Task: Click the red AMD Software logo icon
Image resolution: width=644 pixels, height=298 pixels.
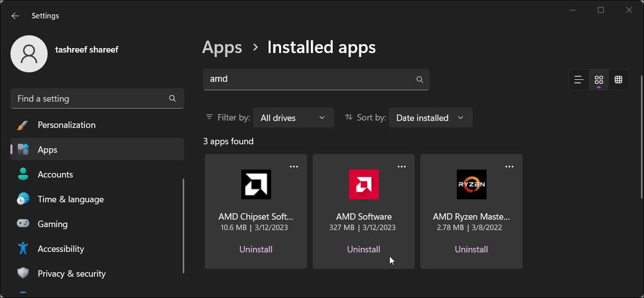Action: (x=364, y=184)
